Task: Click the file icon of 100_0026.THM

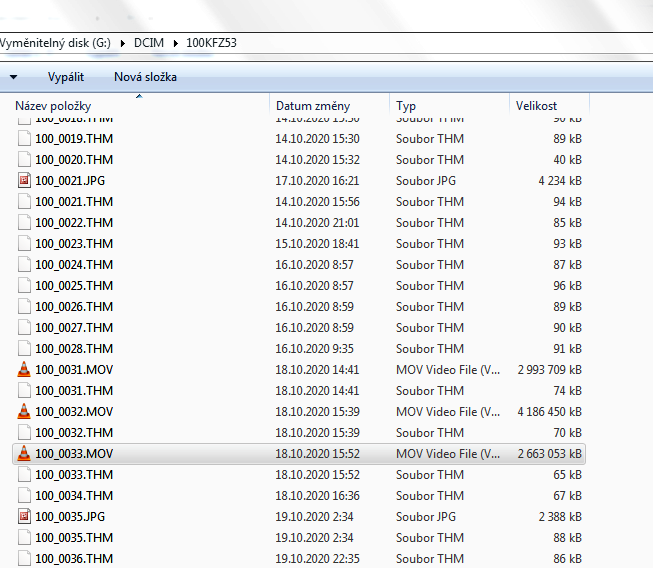Action: pos(24,306)
